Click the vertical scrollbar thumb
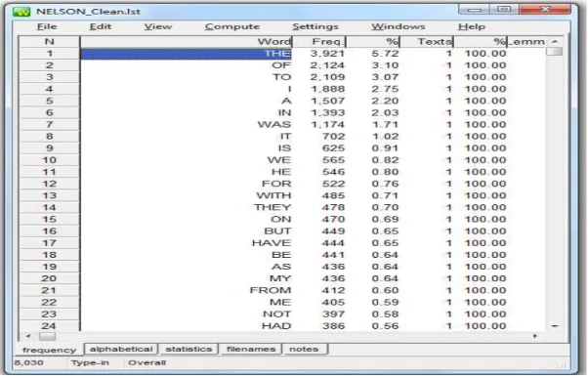This screenshot has height=378, width=588. [x=554, y=52]
